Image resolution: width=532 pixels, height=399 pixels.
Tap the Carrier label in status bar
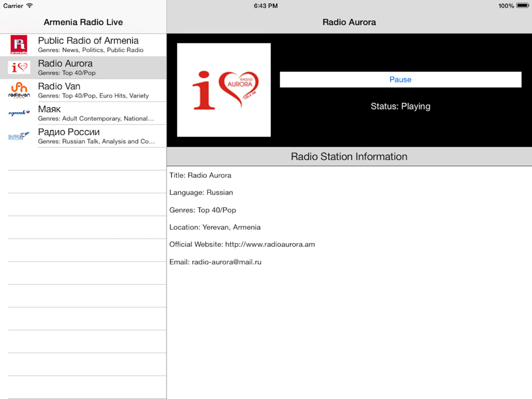[13, 6]
